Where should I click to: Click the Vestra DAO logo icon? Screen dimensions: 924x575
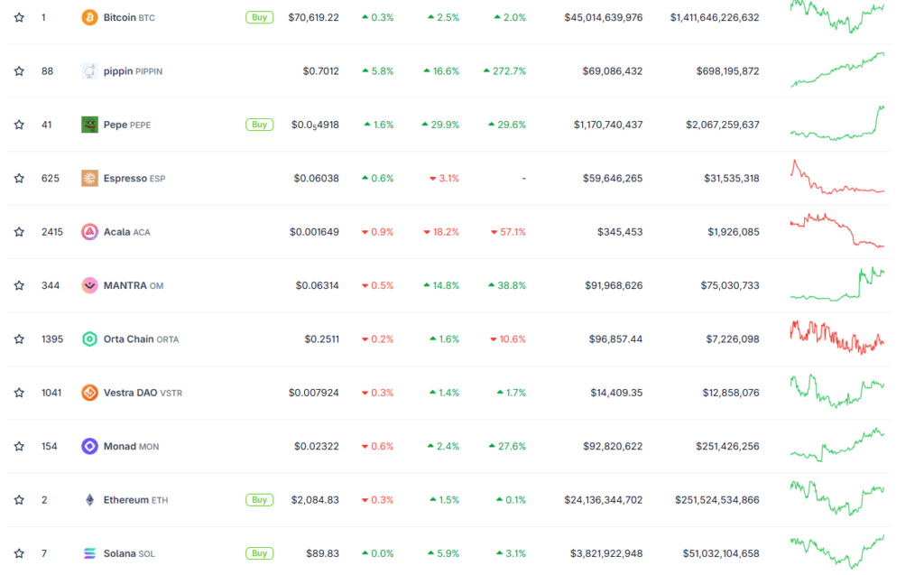click(x=89, y=393)
